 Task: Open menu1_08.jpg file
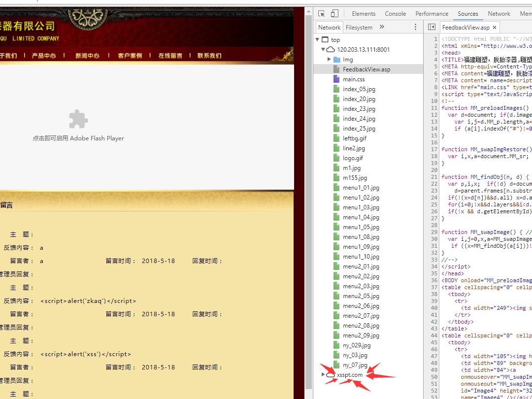pyautogui.click(x=361, y=236)
